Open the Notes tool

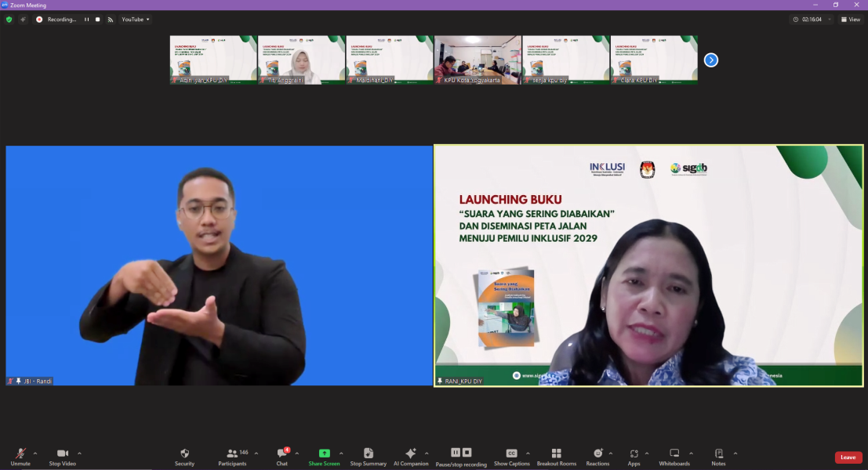(x=718, y=456)
